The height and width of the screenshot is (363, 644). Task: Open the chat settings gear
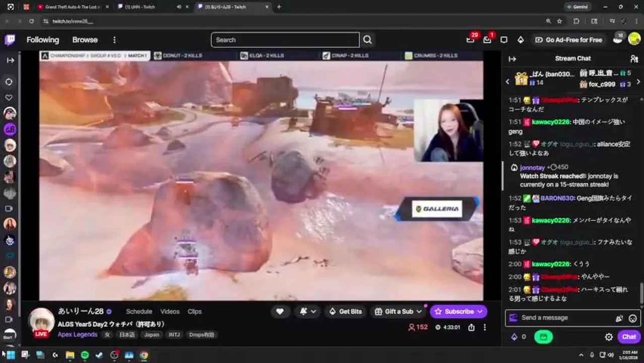(609, 337)
